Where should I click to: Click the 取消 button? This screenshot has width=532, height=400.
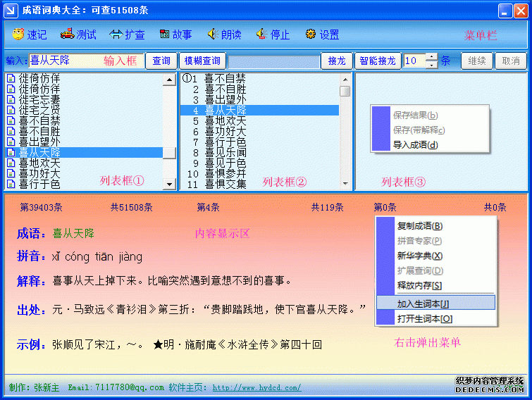pyautogui.click(x=511, y=61)
